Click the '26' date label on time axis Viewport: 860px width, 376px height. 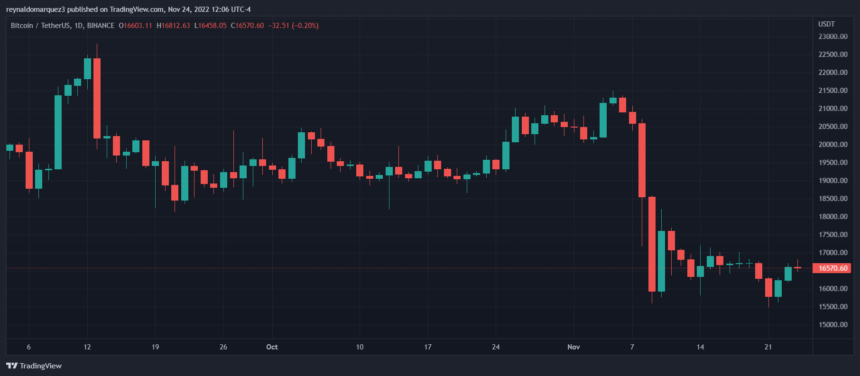[x=223, y=347]
